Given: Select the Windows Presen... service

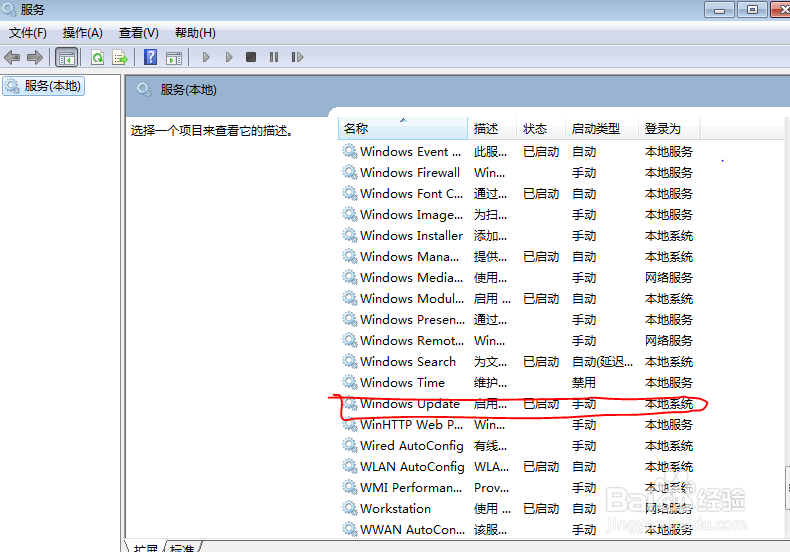Looking at the screenshot, I should point(518,319).
